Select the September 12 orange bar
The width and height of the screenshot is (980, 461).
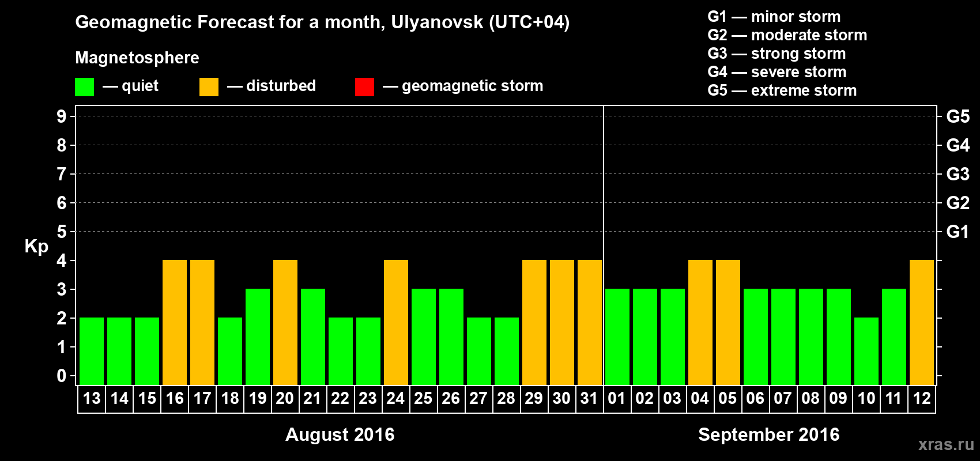point(922,322)
